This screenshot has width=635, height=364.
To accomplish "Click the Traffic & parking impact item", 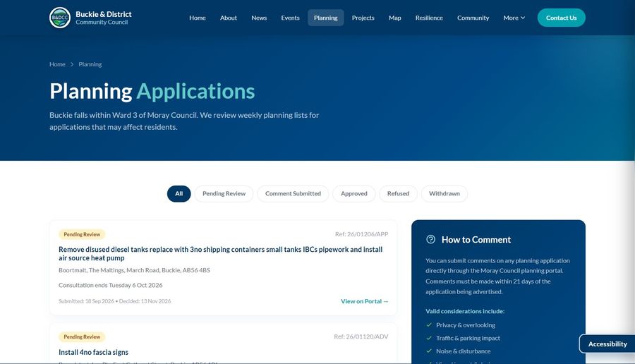I will point(468,338).
